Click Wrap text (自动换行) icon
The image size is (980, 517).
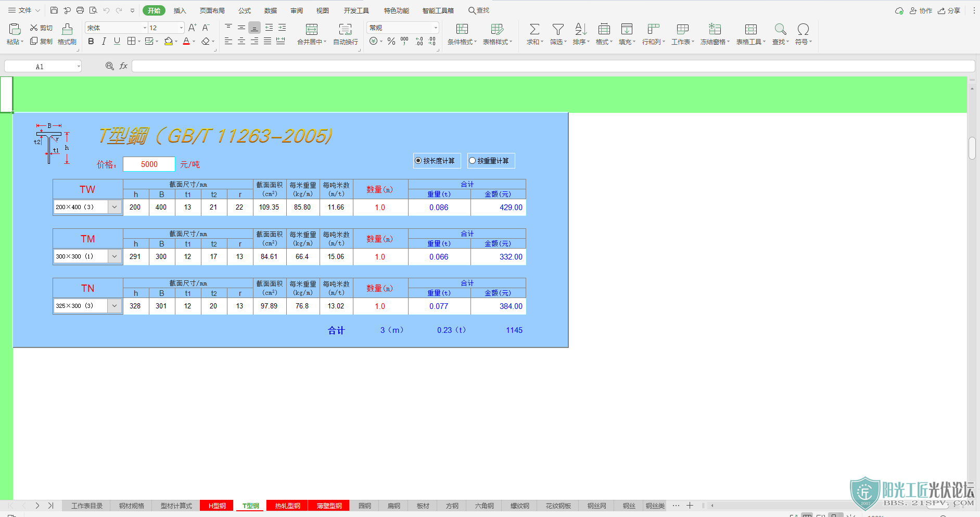345,29
